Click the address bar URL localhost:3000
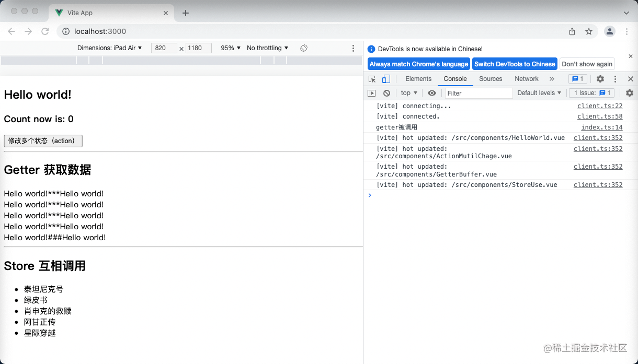Image resolution: width=638 pixels, height=364 pixels. [100, 31]
